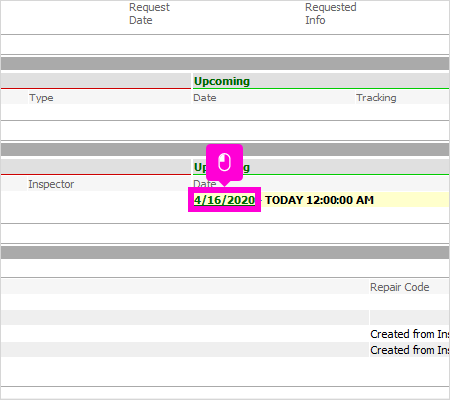Viewport: 450px width, 400px height.
Task: Click the Inspector column header
Action: (51, 184)
